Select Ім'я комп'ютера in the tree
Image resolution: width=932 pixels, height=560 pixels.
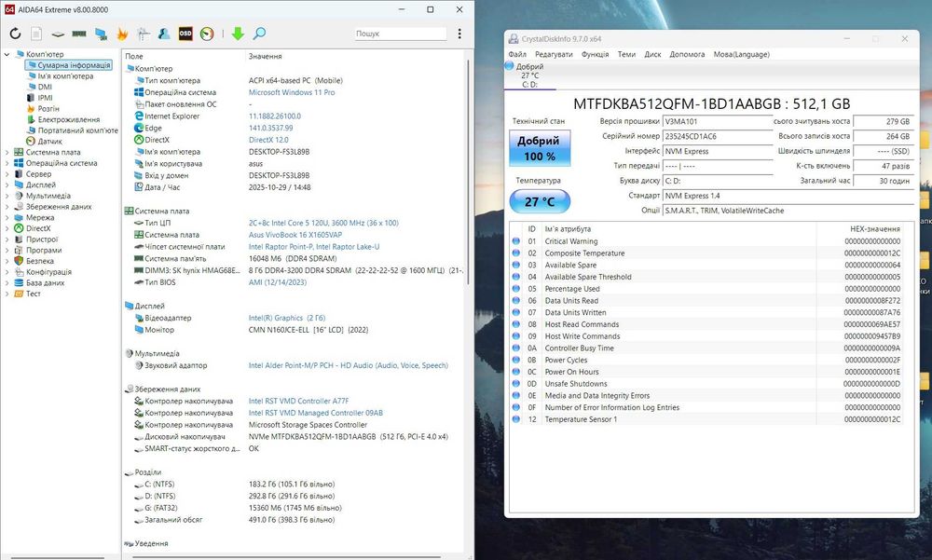click(65, 76)
